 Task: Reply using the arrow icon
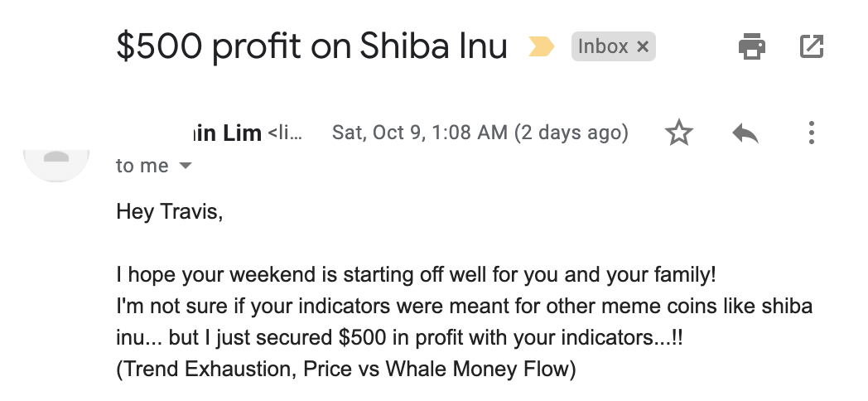click(745, 133)
